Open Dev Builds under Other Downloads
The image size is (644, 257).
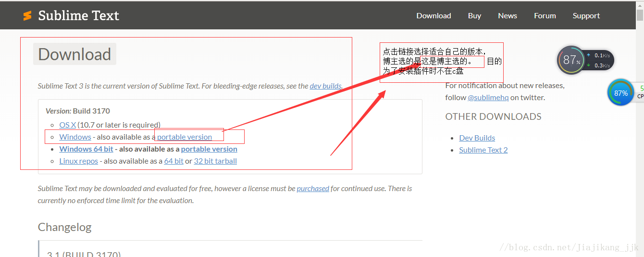coord(477,138)
